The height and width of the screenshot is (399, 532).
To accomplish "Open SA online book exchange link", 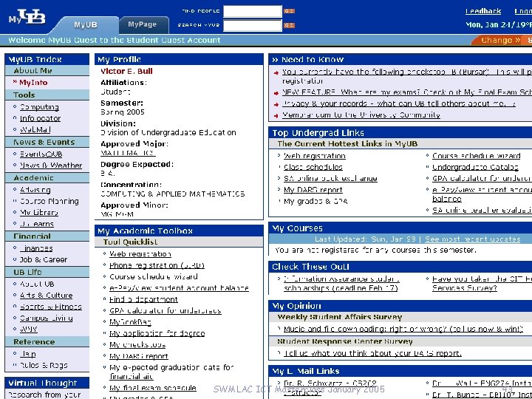I will (330, 179).
